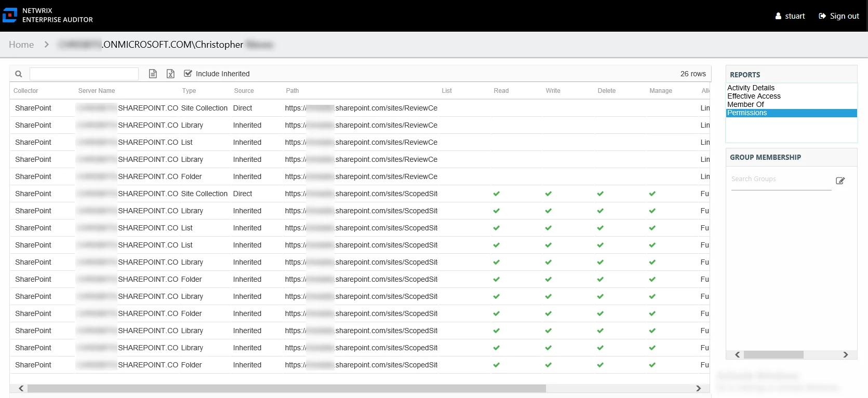Sort by the Write column header

(553, 91)
